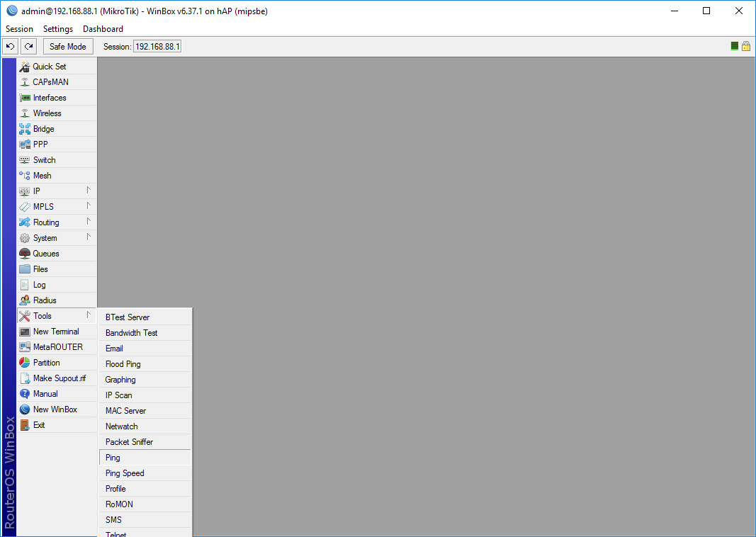Launch Packet Sniffer tool
This screenshot has height=537, width=756.
(x=145, y=442)
